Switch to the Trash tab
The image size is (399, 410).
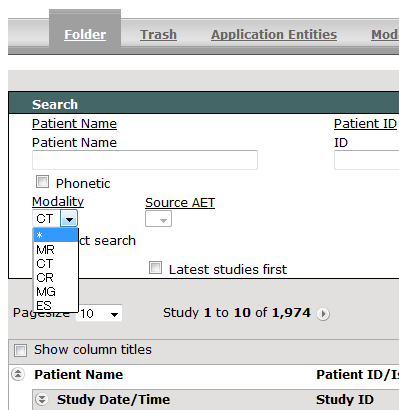(158, 35)
